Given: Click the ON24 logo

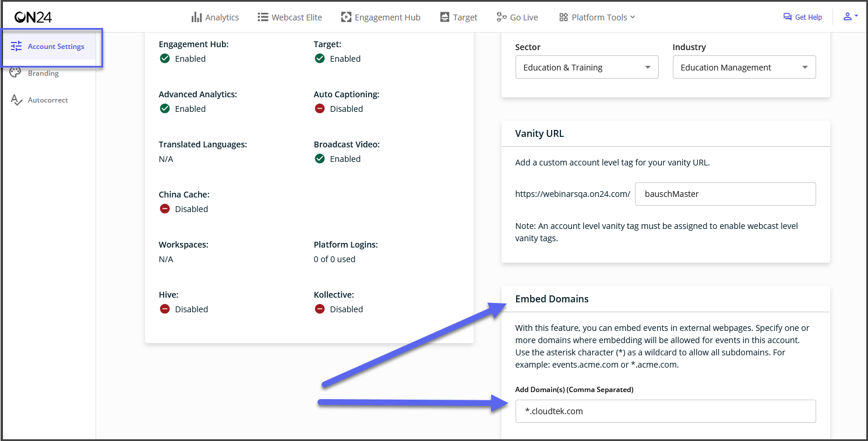Looking at the screenshot, I should [x=33, y=17].
